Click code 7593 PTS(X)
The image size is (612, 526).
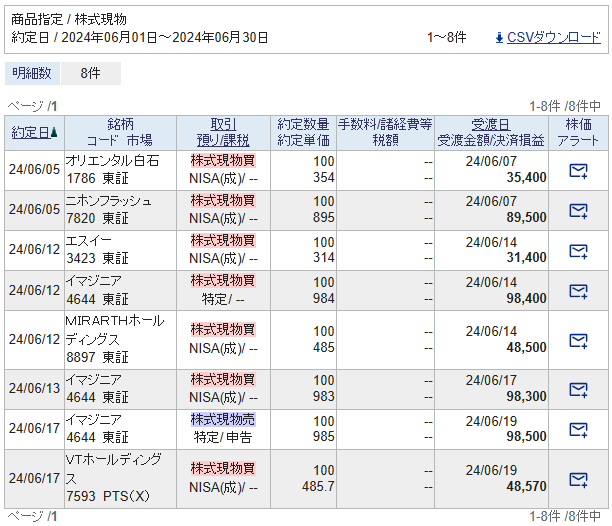(108, 496)
